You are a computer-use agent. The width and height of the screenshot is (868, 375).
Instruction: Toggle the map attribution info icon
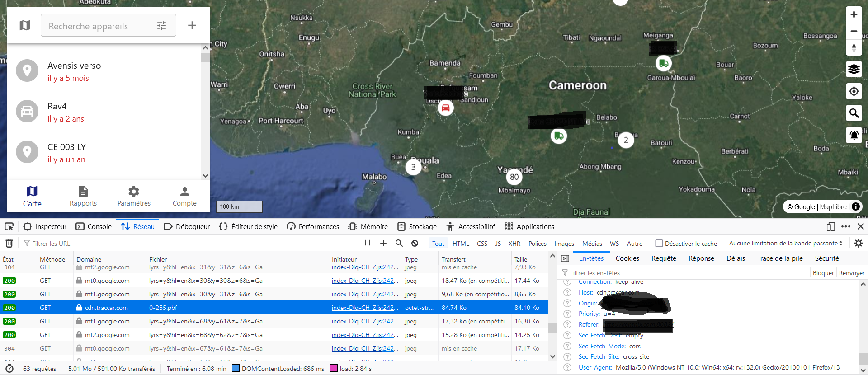855,206
